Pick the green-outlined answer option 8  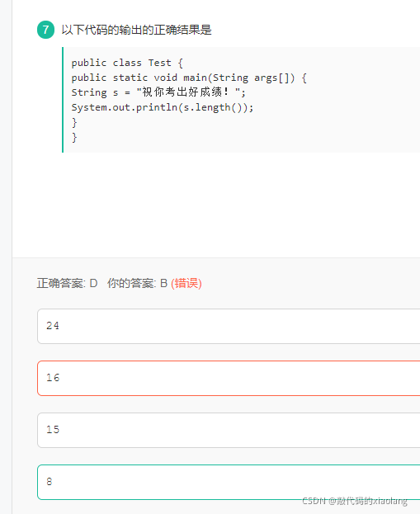tap(229, 482)
